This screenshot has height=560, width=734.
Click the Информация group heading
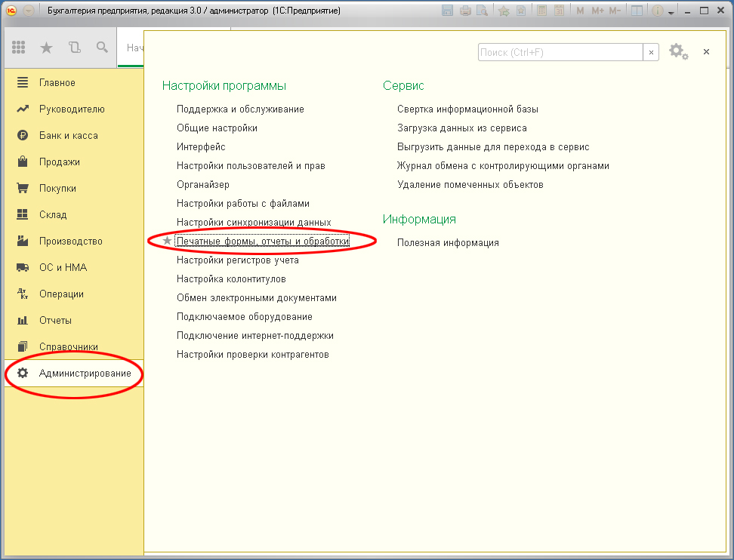419,220
